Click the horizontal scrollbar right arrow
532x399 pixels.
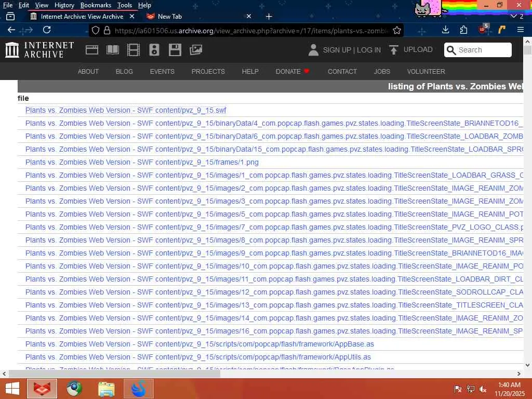[519, 374]
